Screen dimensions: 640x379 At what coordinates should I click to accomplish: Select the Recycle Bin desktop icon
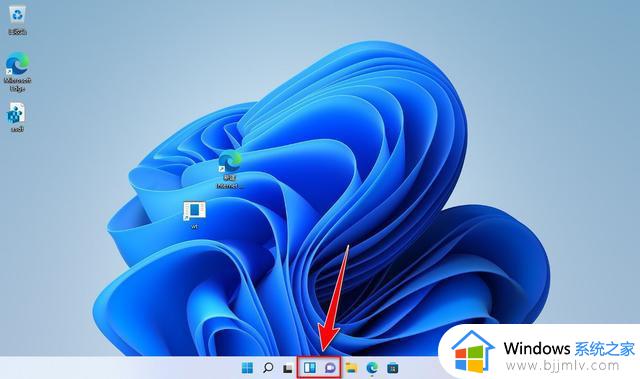click(x=18, y=20)
